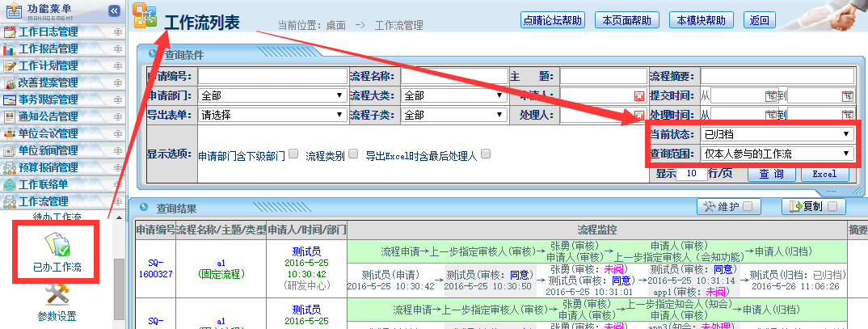Click the 工作流列表 header icon
Screen dimensions: 868x329
pos(145,20)
